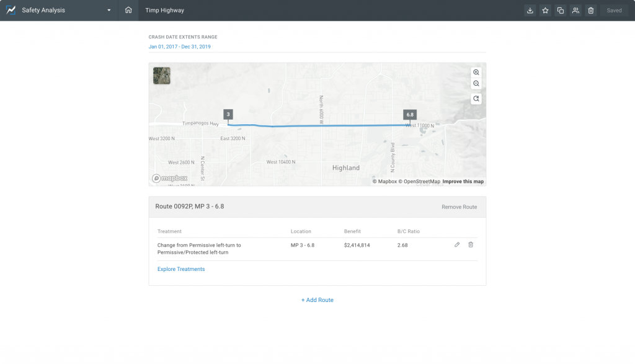Open the share users icon
The image size is (635, 364).
[x=575, y=11]
